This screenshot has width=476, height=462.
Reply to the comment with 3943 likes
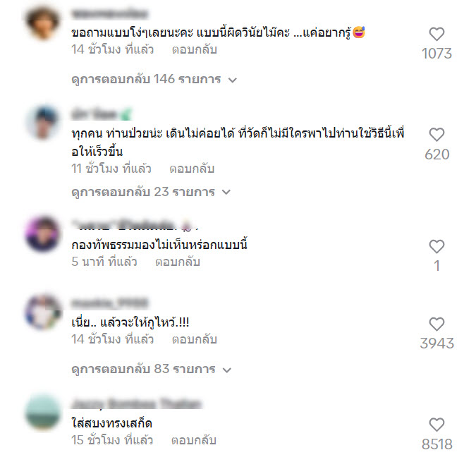tap(195, 339)
